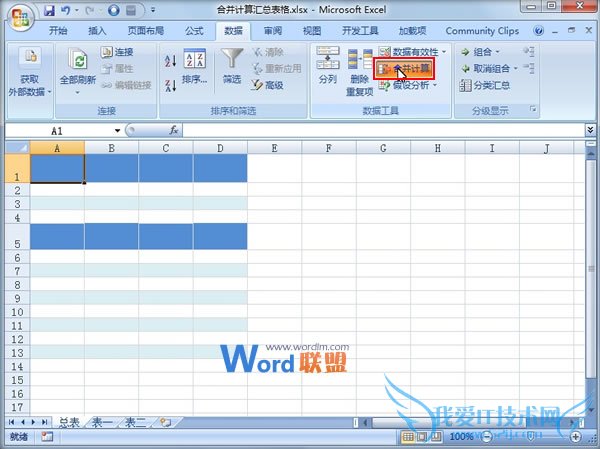Open the custom Sort dialog
Screen dimensions: 600x449
click(195, 66)
